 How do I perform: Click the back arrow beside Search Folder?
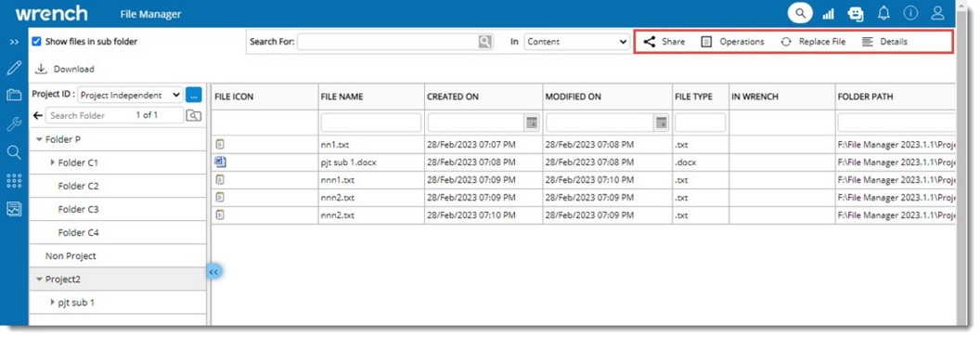[x=38, y=116]
